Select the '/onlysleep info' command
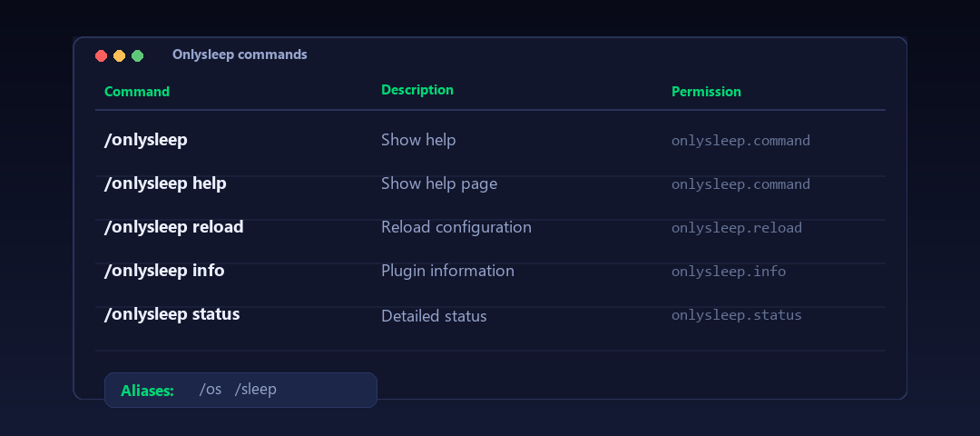This screenshot has width=980, height=436. click(x=164, y=271)
